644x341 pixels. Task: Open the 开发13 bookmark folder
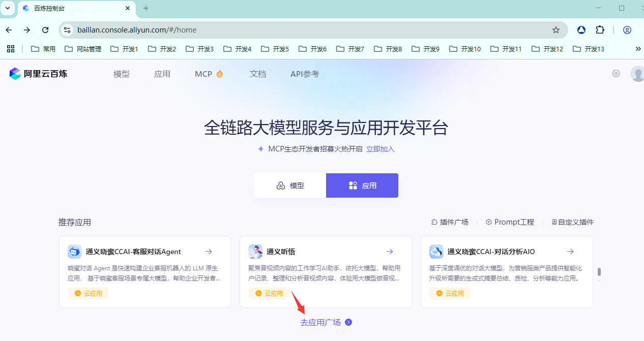coord(588,49)
